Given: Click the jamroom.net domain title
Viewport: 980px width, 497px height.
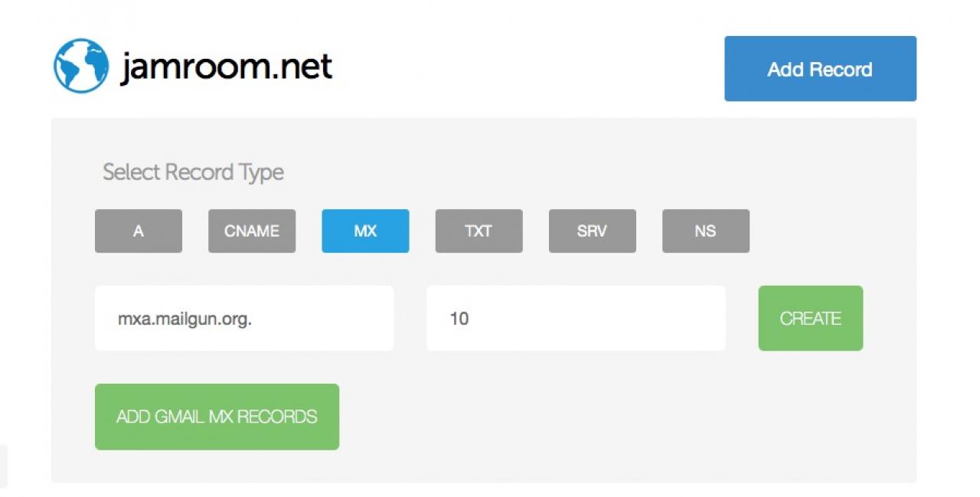Looking at the screenshot, I should coord(227,67).
